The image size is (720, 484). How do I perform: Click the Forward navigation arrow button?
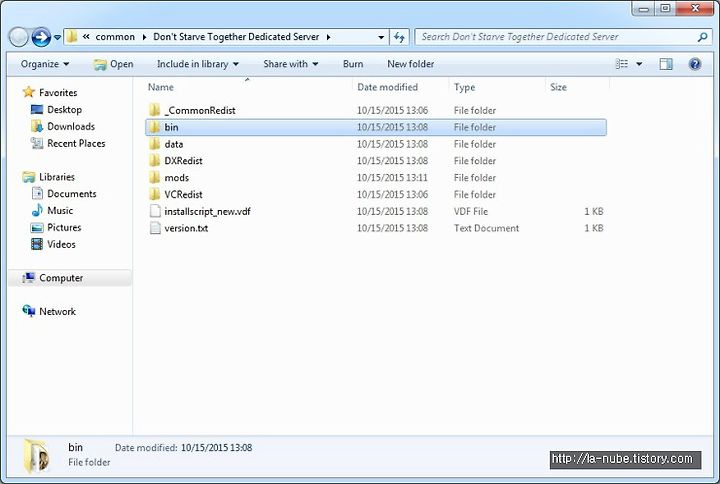tap(41, 37)
